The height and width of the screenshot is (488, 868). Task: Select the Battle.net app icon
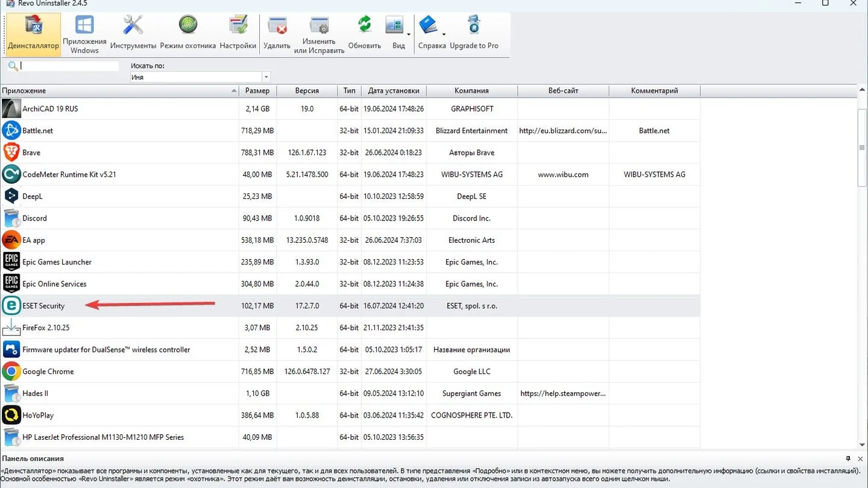pos(11,131)
